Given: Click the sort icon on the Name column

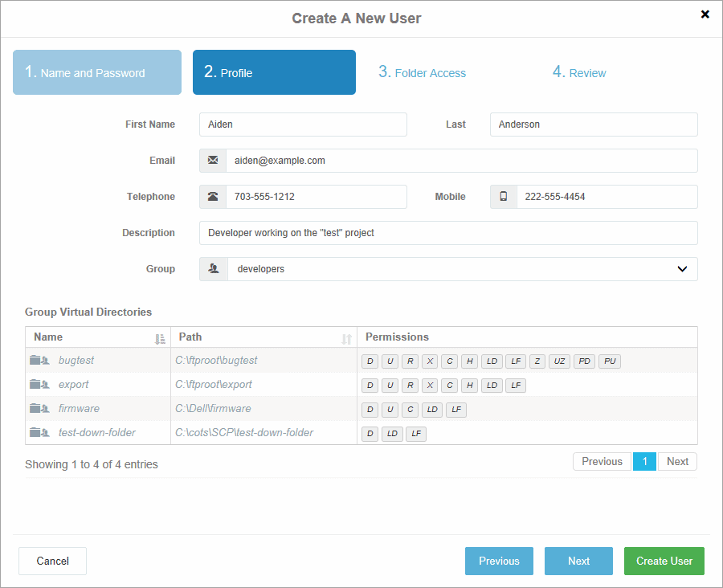Looking at the screenshot, I should pos(159,337).
